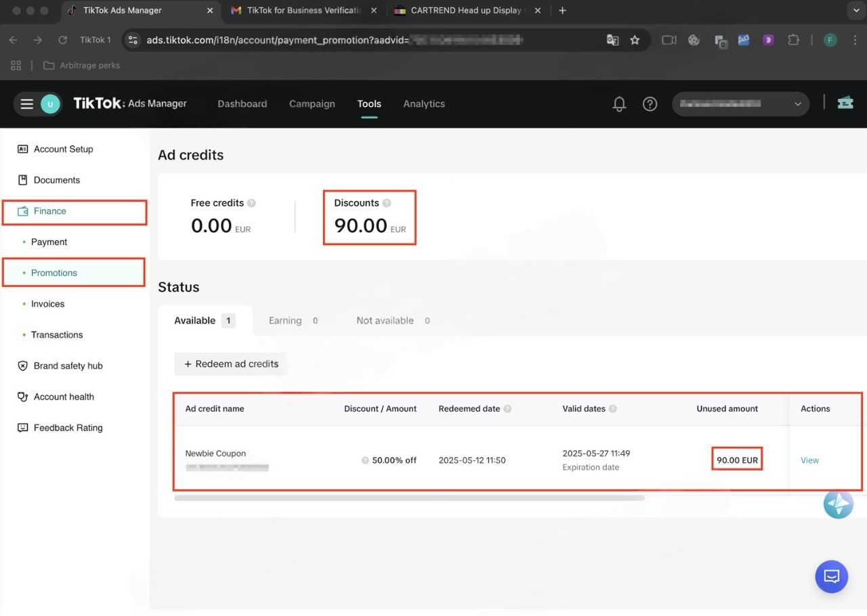This screenshot has height=616, width=867.
Task: Click the Newbie Coupon name cell
Action: point(215,454)
